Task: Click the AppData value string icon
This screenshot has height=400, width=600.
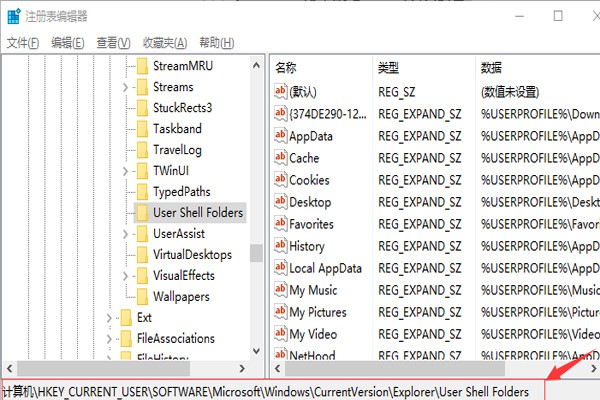Action: 280,136
